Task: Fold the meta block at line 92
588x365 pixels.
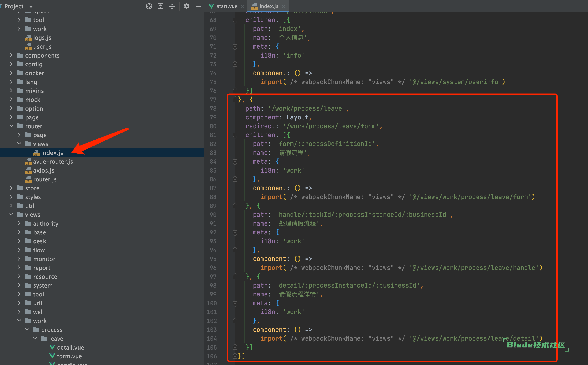Action: pos(235,232)
